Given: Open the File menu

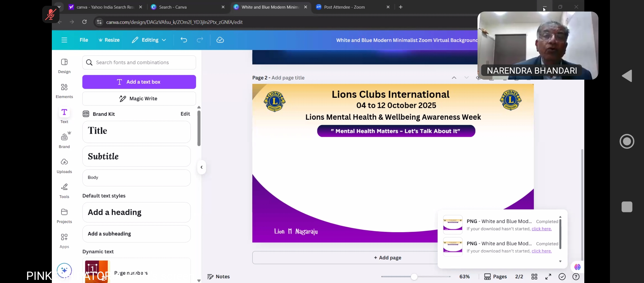Looking at the screenshot, I should [x=84, y=40].
